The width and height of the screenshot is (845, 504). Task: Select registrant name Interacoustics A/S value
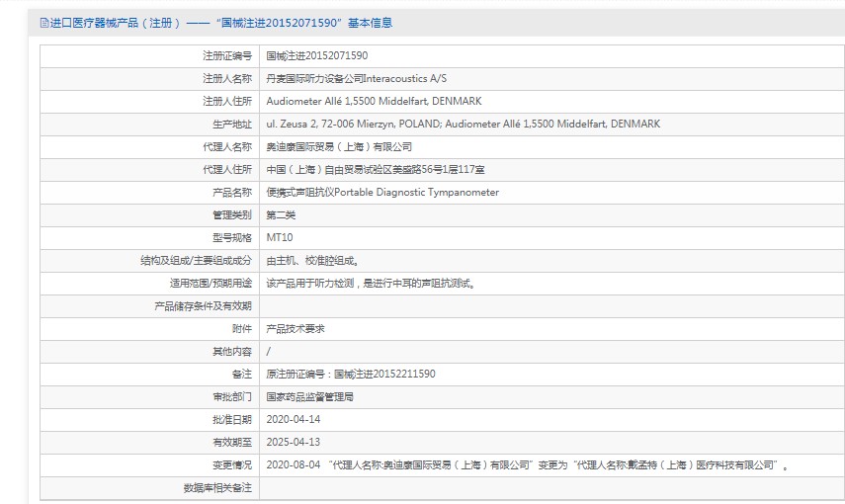(x=356, y=79)
